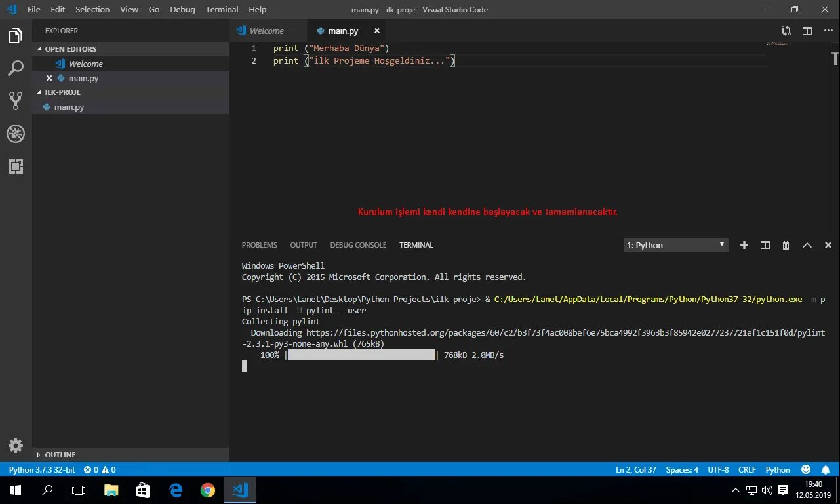
Task: Open the Terminal menu
Action: [222, 9]
